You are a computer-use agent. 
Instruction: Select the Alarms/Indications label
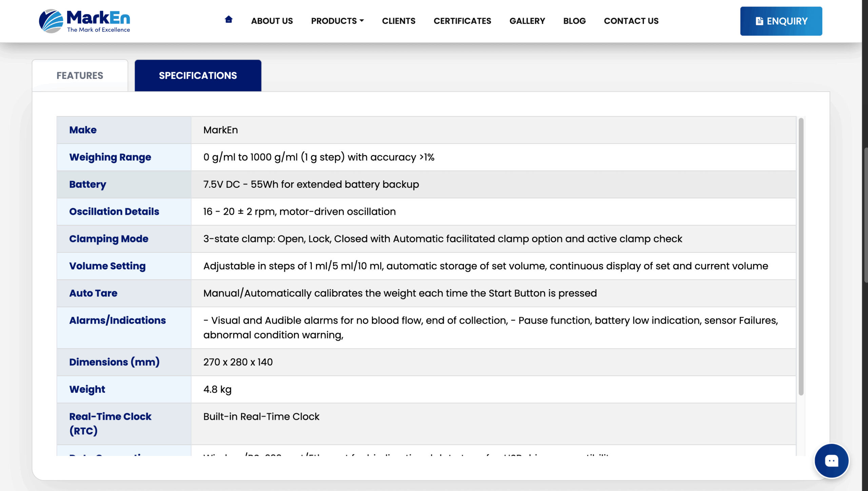point(118,320)
